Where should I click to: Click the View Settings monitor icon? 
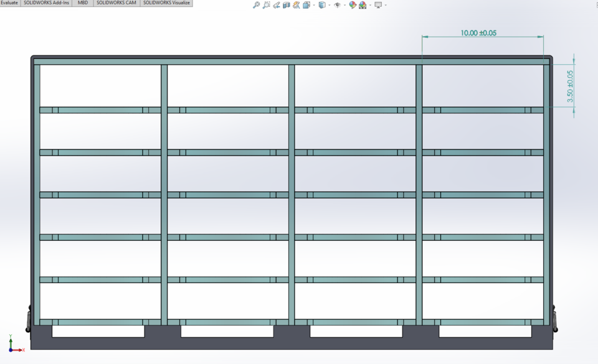[378, 5]
